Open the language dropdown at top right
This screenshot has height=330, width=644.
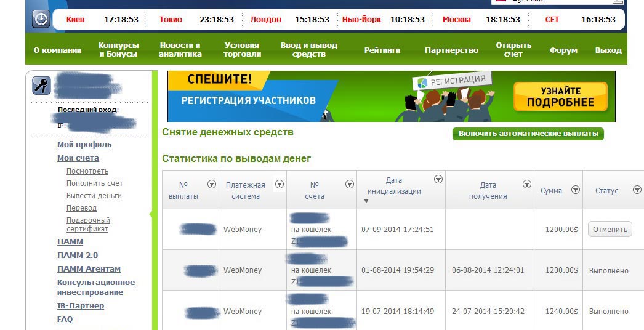pyautogui.click(x=618, y=2)
